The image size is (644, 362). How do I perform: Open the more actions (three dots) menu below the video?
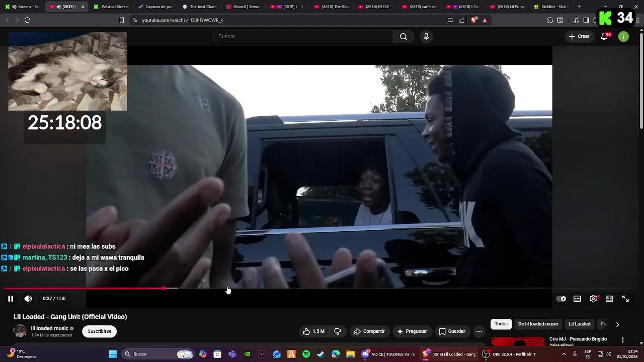click(x=479, y=331)
